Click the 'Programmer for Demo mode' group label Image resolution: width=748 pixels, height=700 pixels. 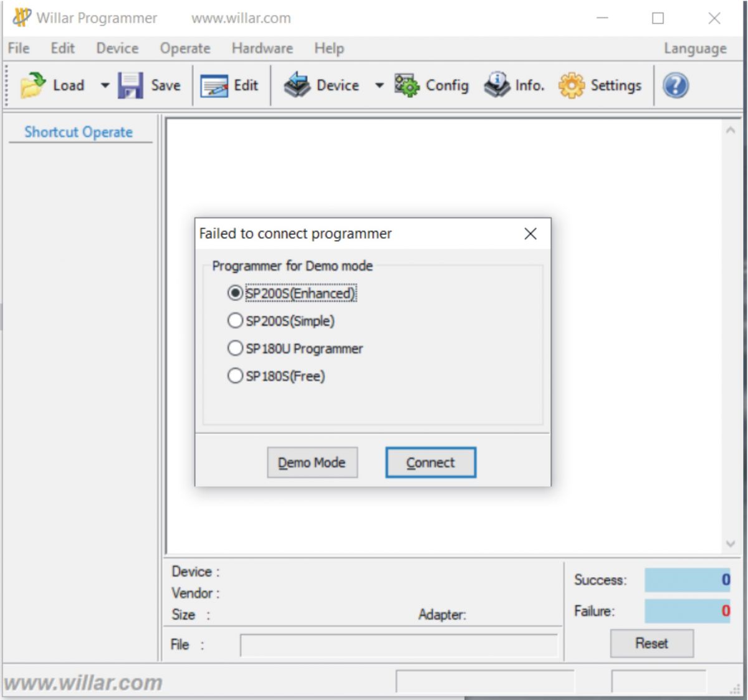coord(292,266)
